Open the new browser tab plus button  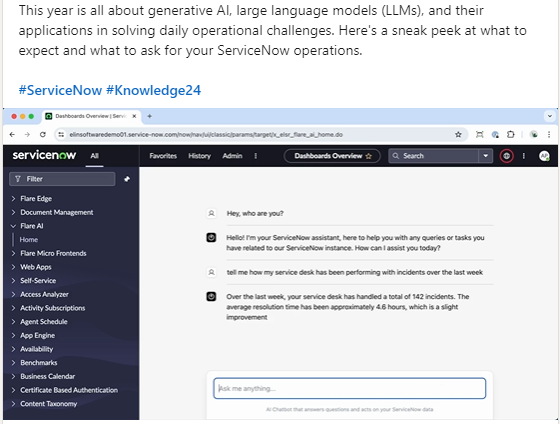click(150, 116)
